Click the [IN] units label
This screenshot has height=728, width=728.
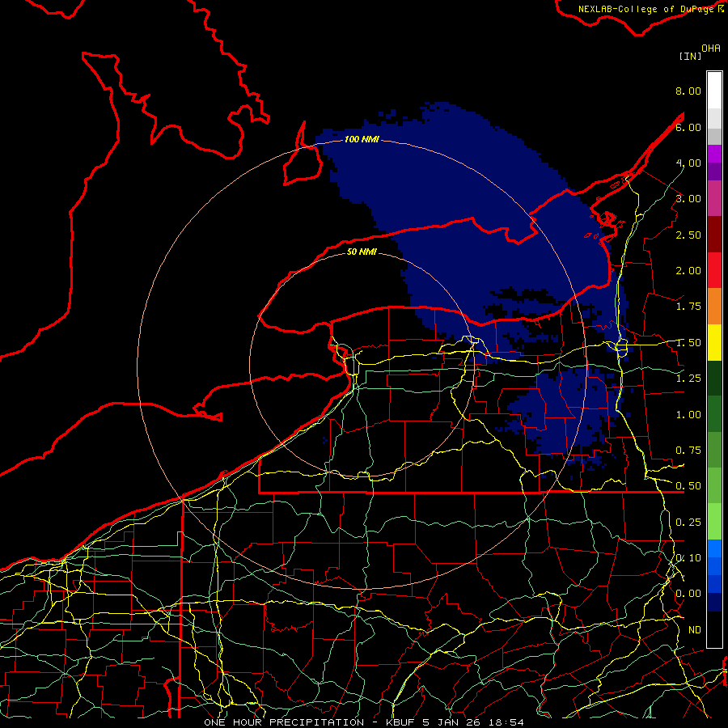click(690, 56)
